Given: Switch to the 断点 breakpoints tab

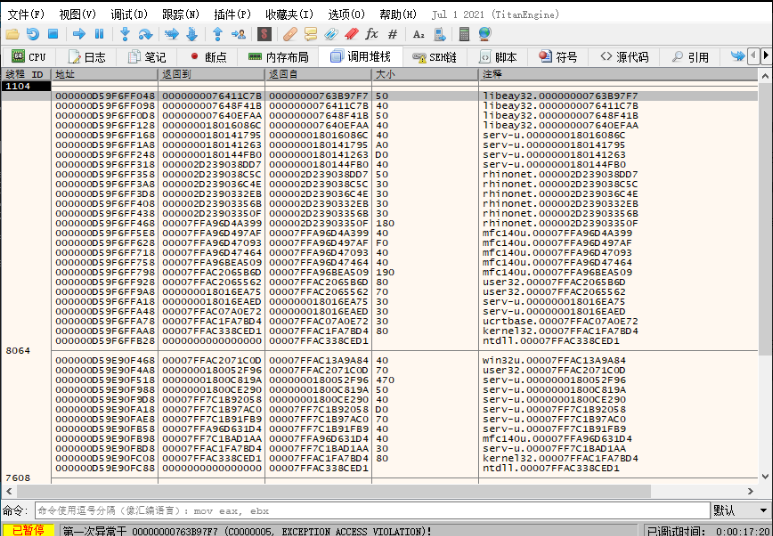Looking at the screenshot, I should (x=208, y=57).
